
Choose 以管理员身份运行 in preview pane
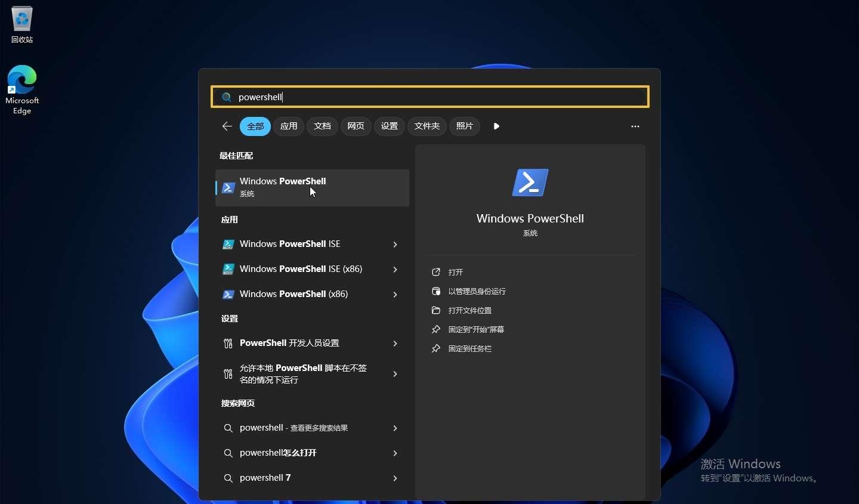pos(477,291)
